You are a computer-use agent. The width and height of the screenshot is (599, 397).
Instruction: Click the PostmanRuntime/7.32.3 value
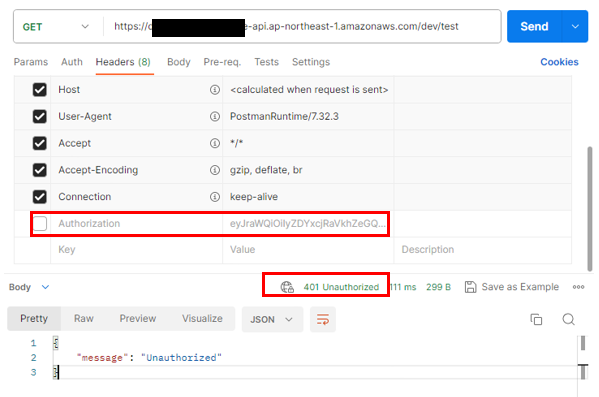(284, 117)
